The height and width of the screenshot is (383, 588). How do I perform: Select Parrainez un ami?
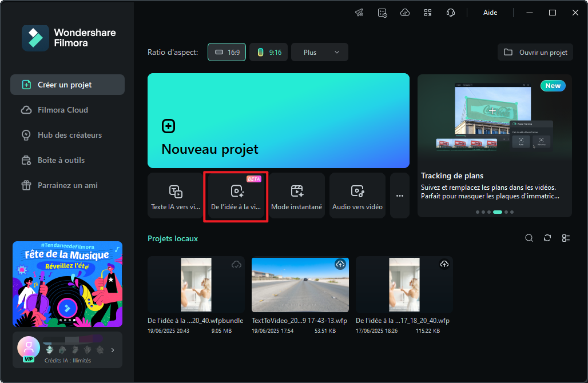tap(67, 185)
